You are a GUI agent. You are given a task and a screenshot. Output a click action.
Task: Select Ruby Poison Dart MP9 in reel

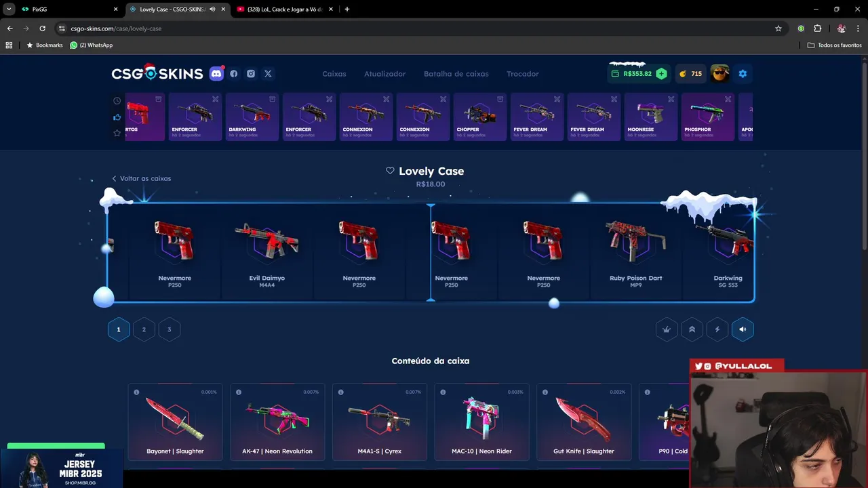(636, 252)
